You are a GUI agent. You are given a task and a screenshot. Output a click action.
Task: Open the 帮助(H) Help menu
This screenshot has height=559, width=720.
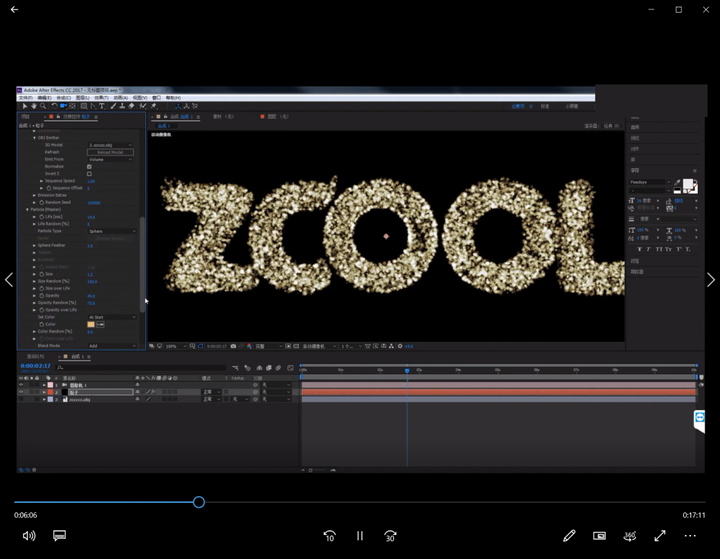(x=173, y=98)
